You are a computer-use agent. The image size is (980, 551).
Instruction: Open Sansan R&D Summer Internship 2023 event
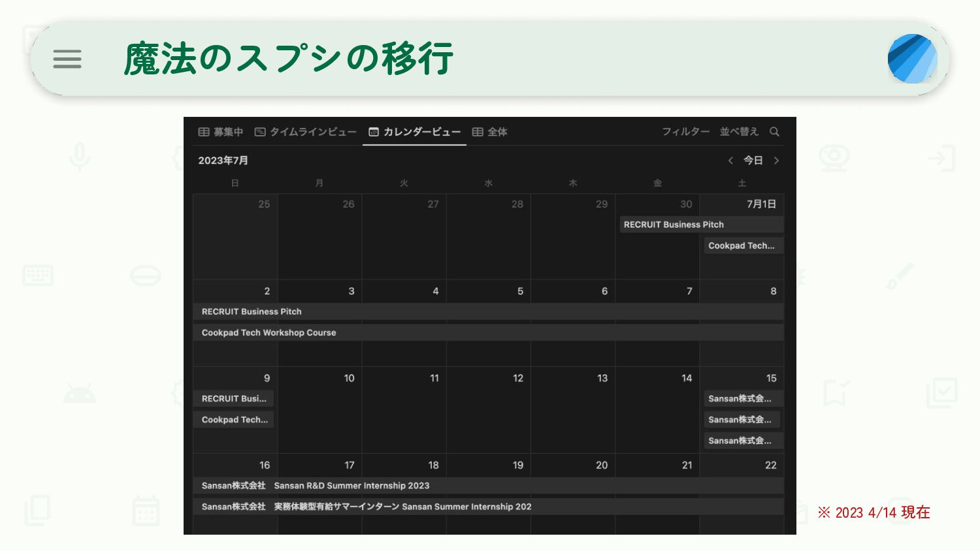pyautogui.click(x=488, y=486)
